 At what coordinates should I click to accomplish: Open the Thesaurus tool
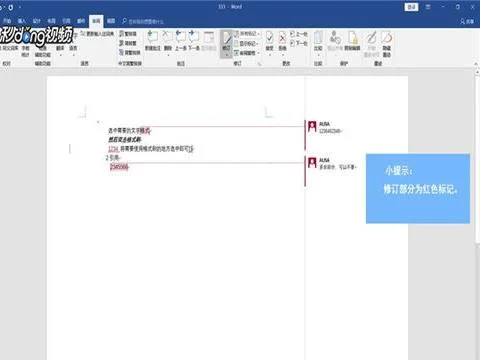(x=11, y=48)
